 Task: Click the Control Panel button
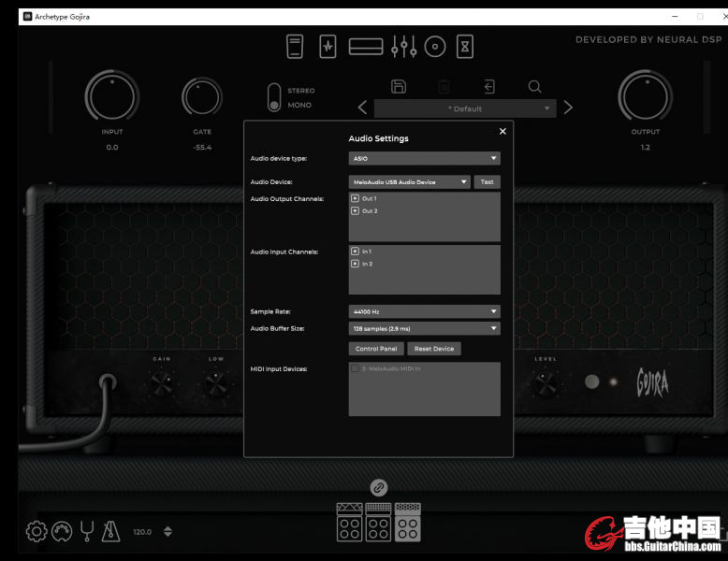pyautogui.click(x=376, y=349)
